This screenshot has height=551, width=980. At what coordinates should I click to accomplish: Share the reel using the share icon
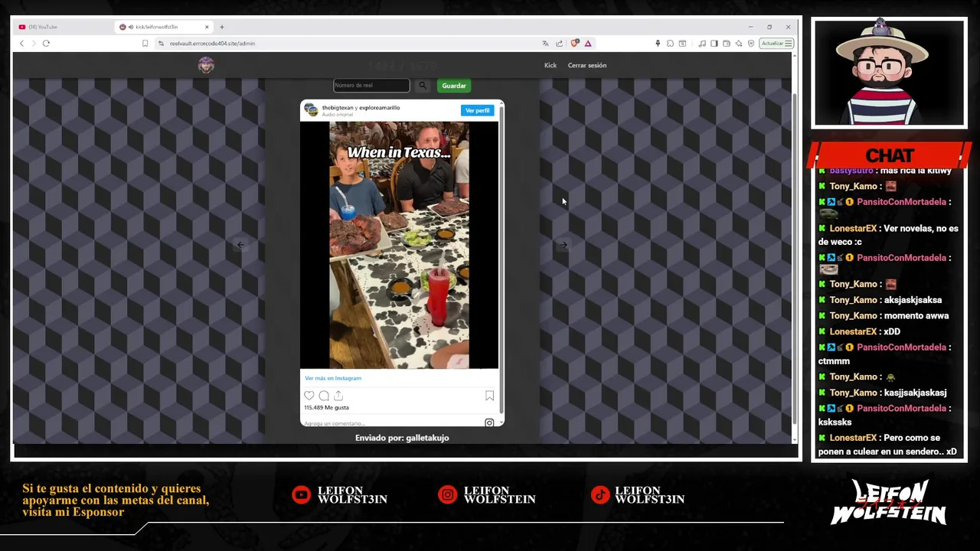click(x=338, y=396)
